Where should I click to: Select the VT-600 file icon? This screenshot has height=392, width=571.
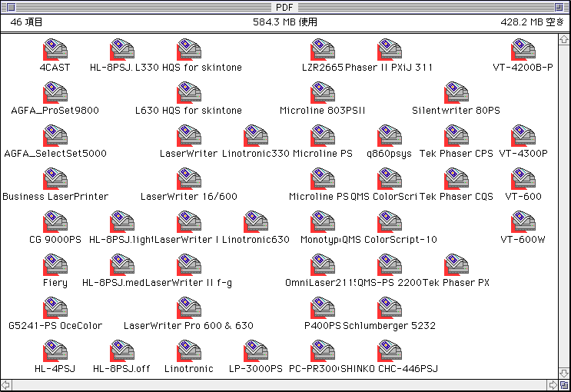pos(523,178)
